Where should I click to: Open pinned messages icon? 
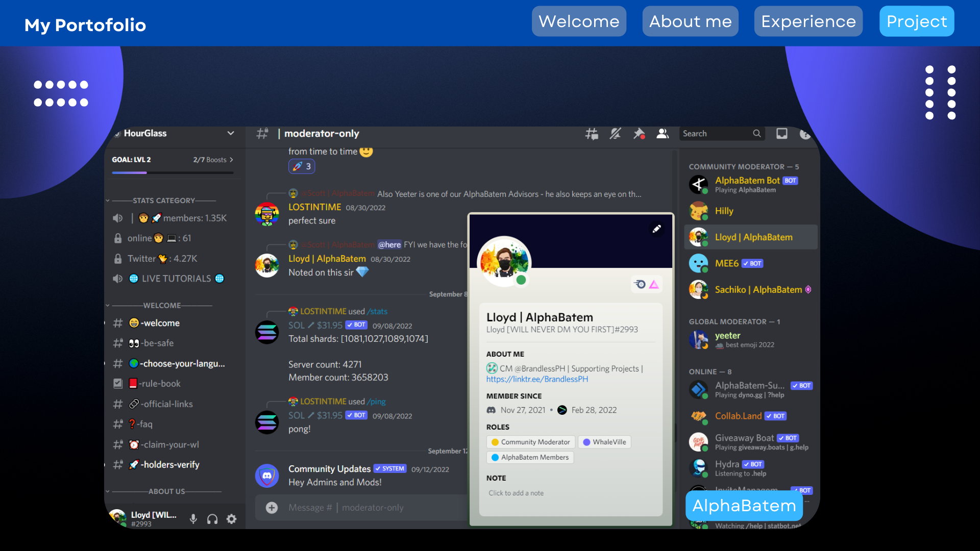639,134
